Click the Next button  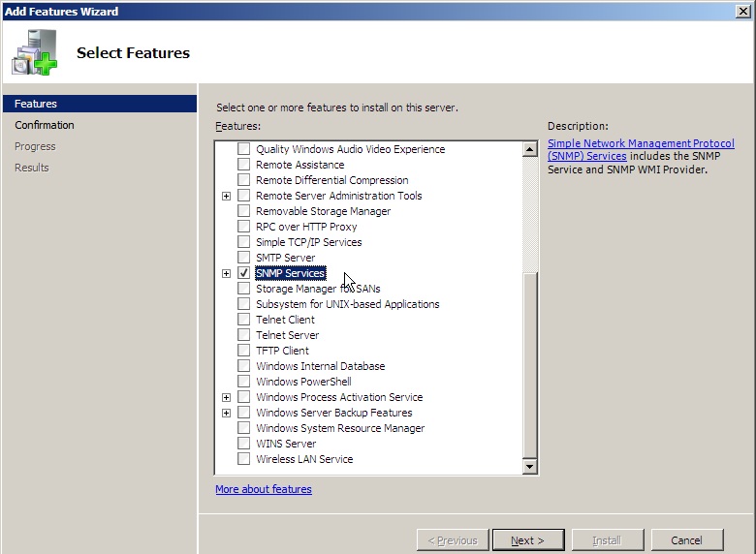[x=527, y=540]
